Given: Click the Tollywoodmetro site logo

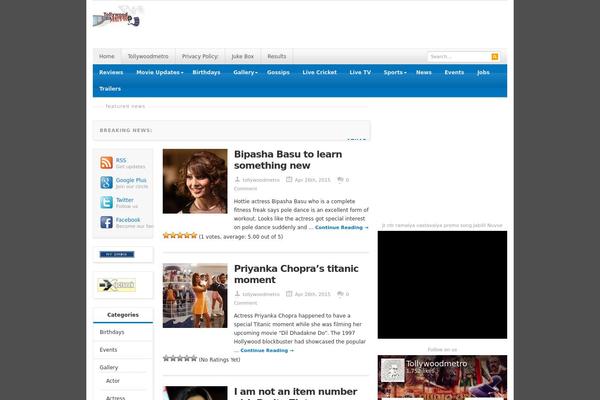Looking at the screenshot, I should tap(118, 16).
